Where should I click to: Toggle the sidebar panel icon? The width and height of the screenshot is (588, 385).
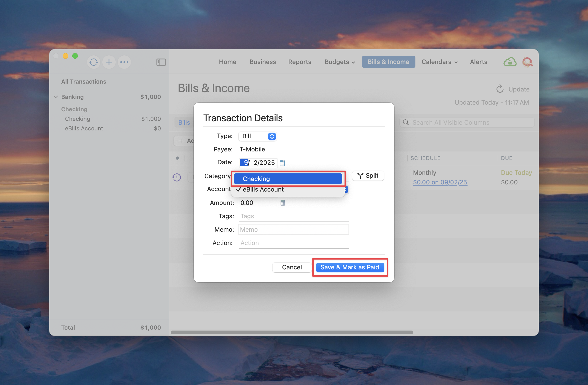click(161, 62)
